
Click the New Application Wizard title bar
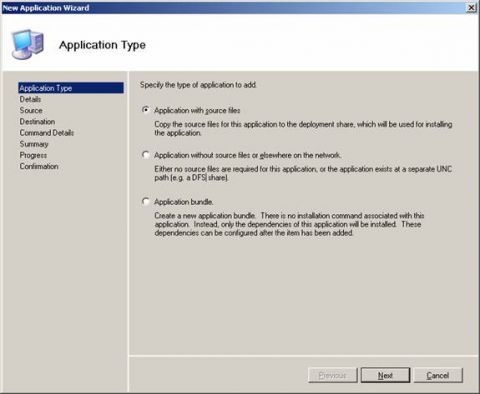click(233, 8)
